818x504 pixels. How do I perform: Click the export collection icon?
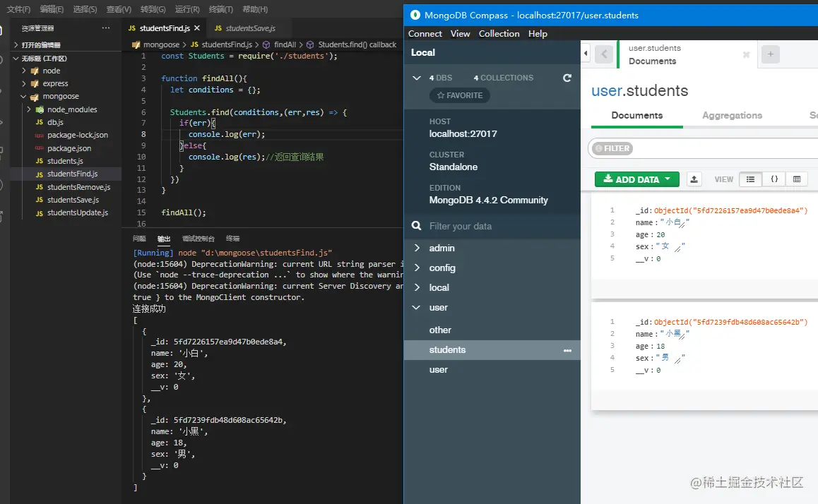pyautogui.click(x=694, y=179)
